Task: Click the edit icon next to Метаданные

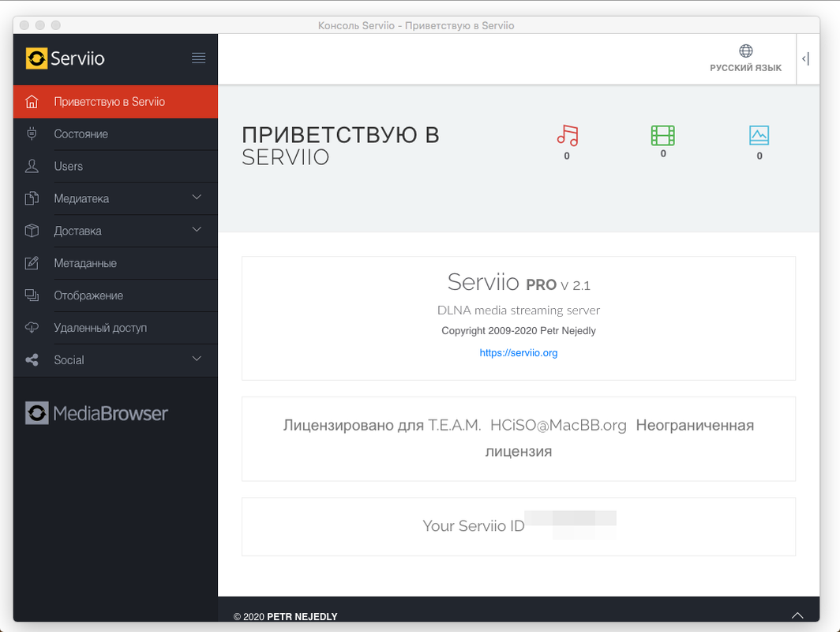Action: (x=32, y=263)
